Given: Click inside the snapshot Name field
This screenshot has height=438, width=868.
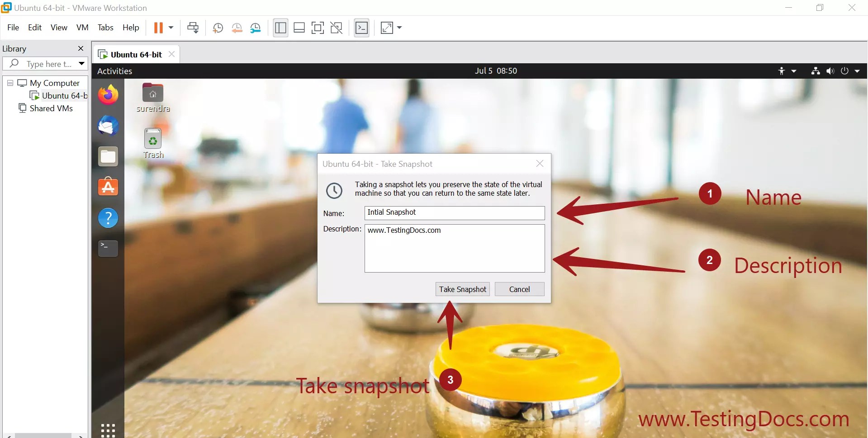Looking at the screenshot, I should pyautogui.click(x=454, y=213).
